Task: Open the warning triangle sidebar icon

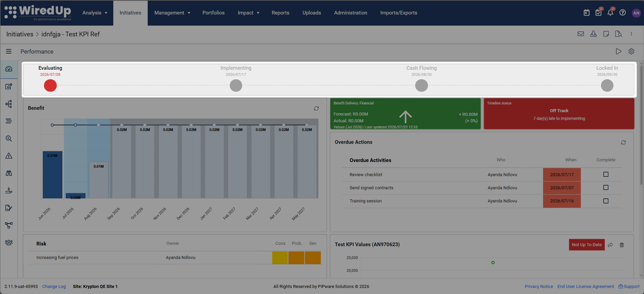Action: (x=9, y=156)
